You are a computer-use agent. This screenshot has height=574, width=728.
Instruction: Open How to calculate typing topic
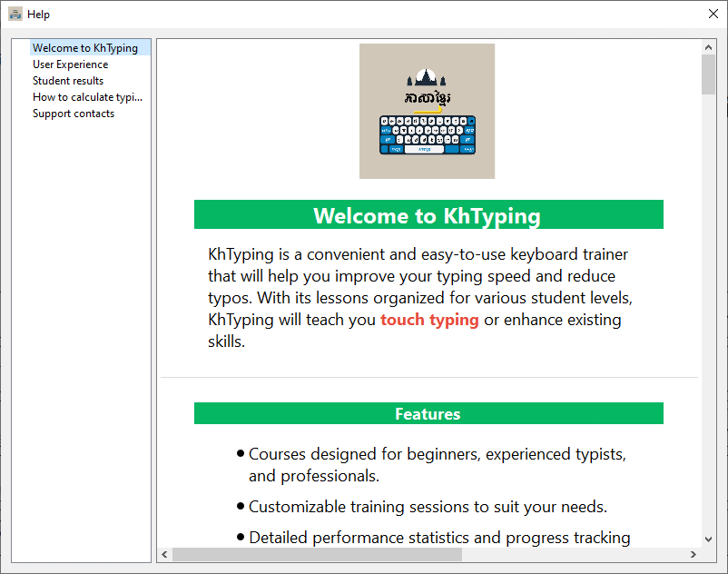(x=87, y=96)
